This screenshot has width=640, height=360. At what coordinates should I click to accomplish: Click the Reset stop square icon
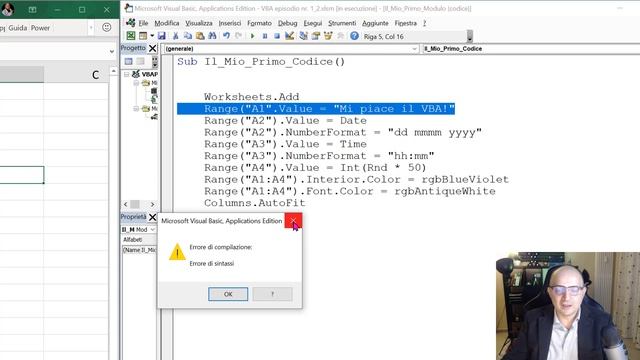point(277,36)
